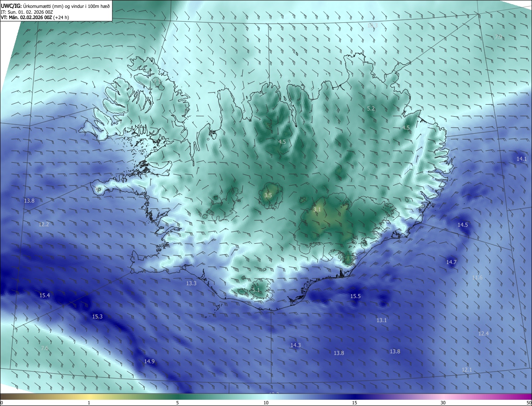Screen dimensions: 532x406
Task: Click the 14.7 value label on the map
Action: (451, 262)
